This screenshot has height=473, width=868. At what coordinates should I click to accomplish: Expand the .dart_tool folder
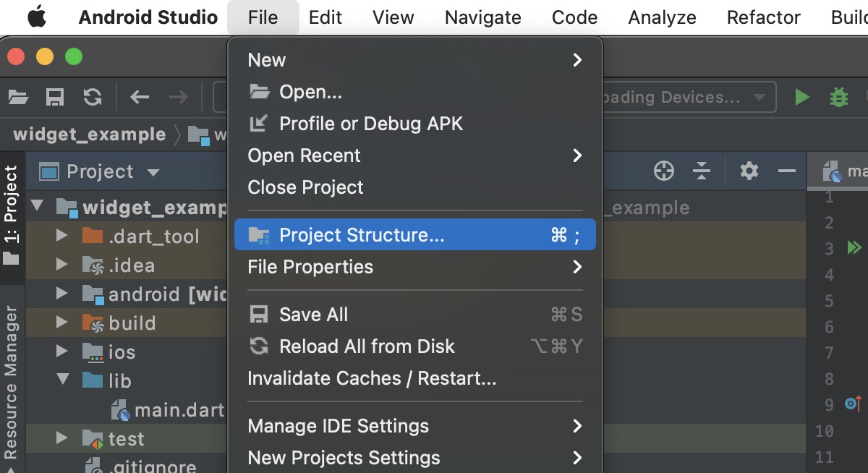point(61,236)
